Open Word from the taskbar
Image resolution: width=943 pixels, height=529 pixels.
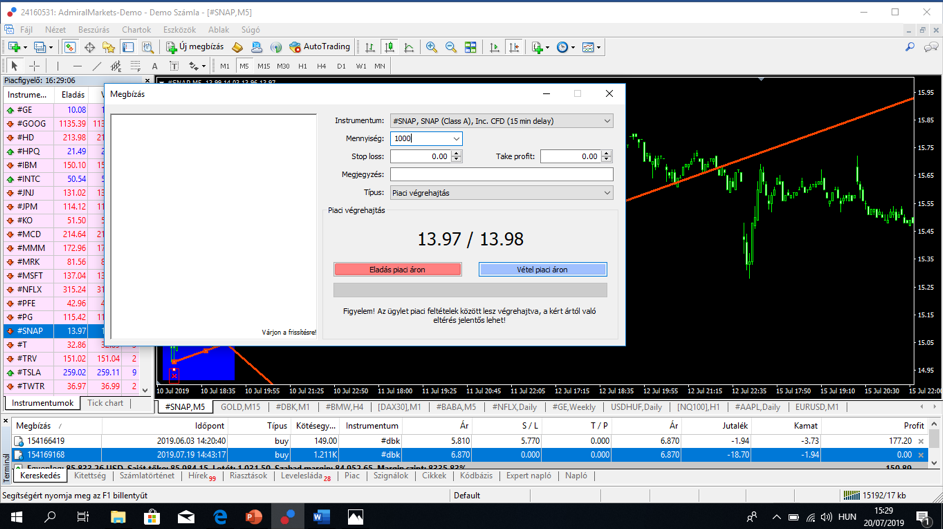(322, 517)
